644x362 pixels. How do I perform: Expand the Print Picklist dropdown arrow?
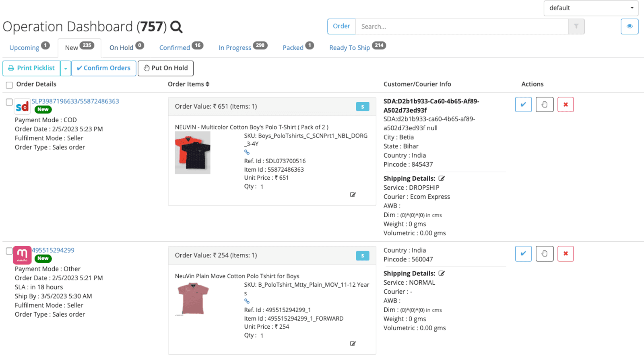click(x=66, y=68)
